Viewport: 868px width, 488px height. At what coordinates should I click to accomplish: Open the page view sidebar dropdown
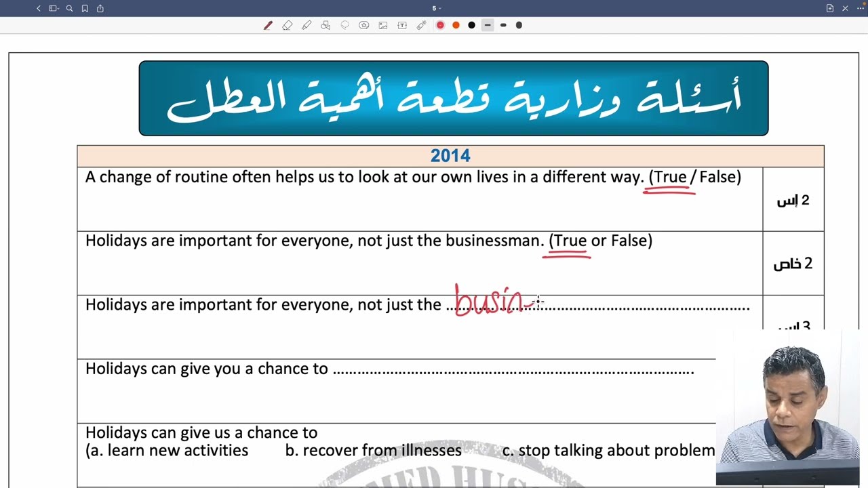click(54, 8)
